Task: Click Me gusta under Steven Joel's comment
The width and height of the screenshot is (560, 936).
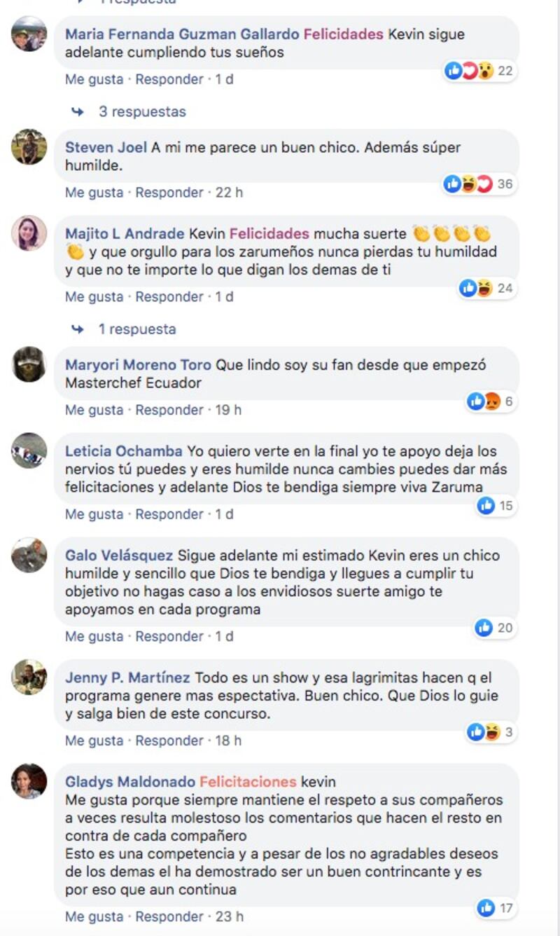Action: click(94, 192)
